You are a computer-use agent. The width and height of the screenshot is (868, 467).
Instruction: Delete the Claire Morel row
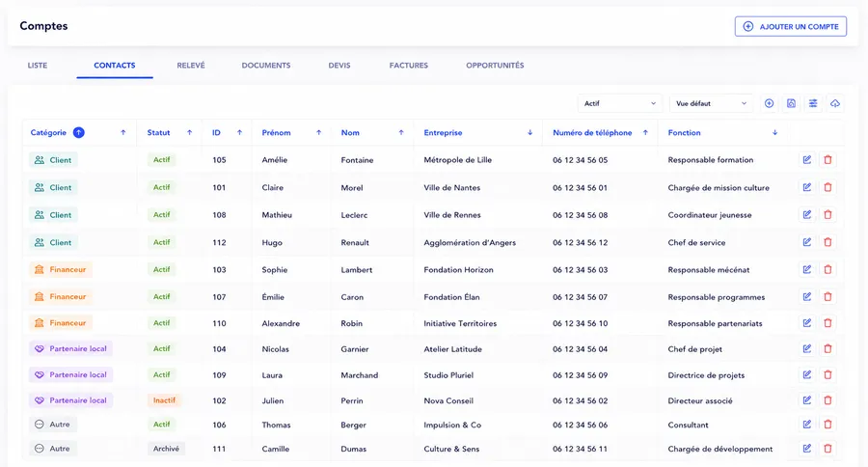827,187
